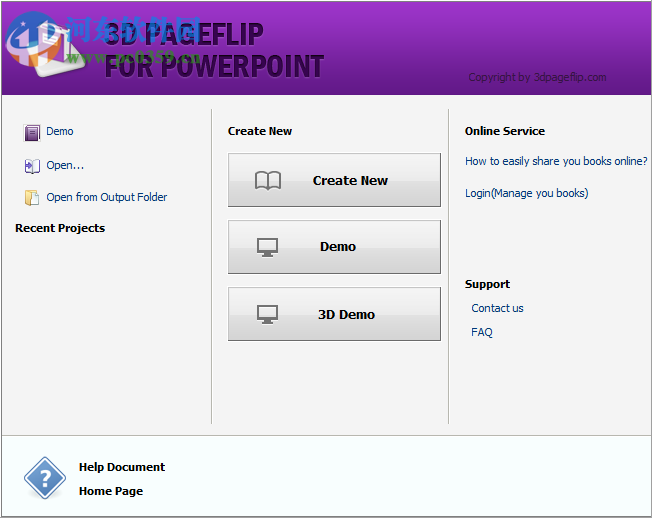Click the Support heading
652x518 pixels.
(487, 284)
